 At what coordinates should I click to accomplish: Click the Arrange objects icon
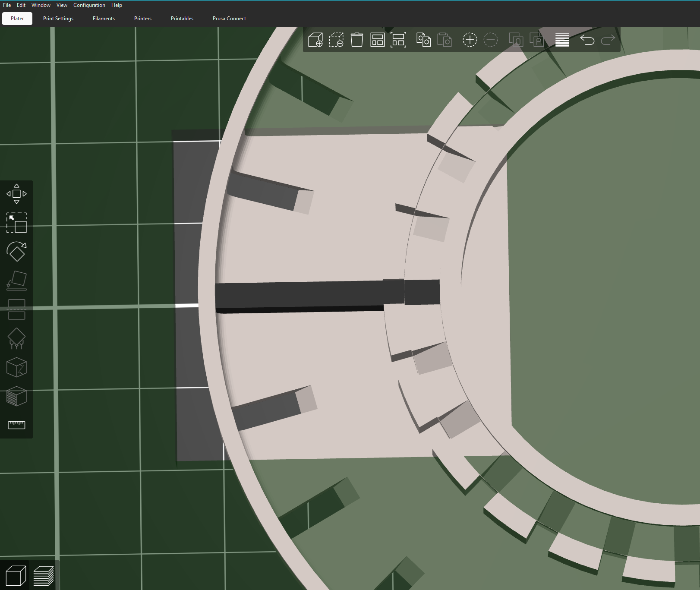click(378, 40)
